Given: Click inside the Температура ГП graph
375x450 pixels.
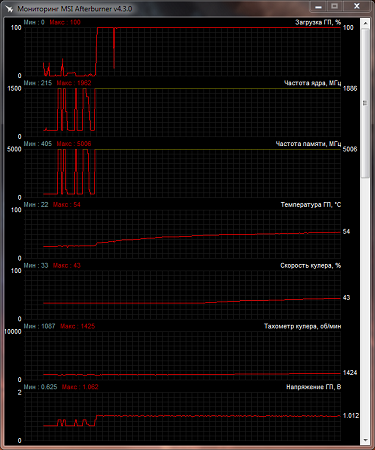Looking at the screenshot, I should pos(183,234).
